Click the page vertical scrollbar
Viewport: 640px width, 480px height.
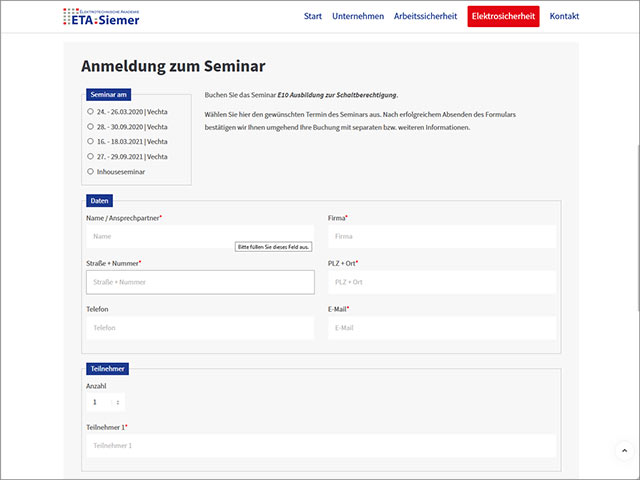click(x=638, y=229)
